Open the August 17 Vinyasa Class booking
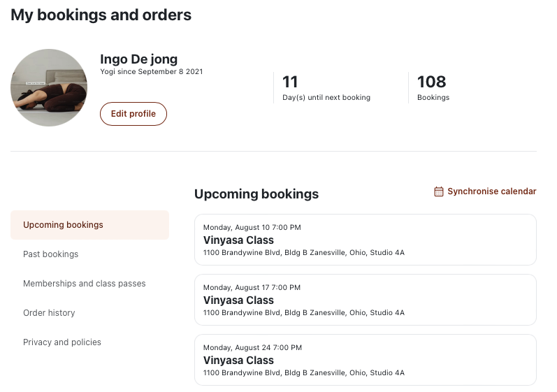557x392 pixels. click(x=366, y=300)
